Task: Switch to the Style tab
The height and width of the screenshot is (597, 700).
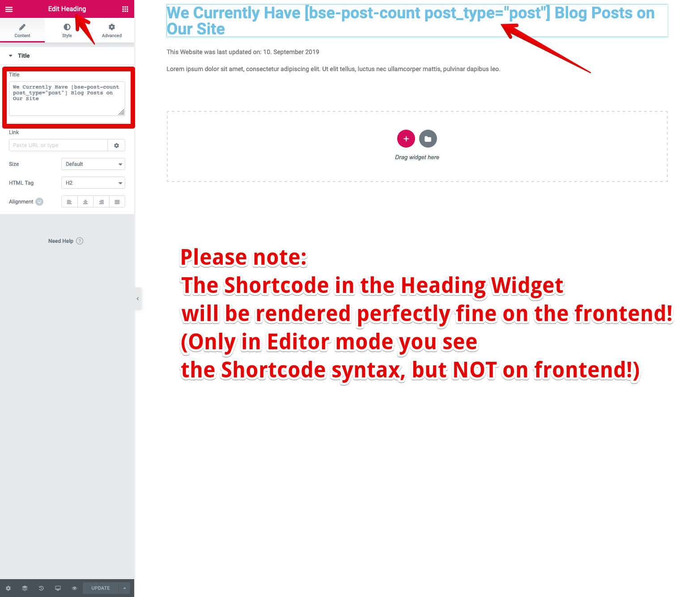Action: (67, 30)
